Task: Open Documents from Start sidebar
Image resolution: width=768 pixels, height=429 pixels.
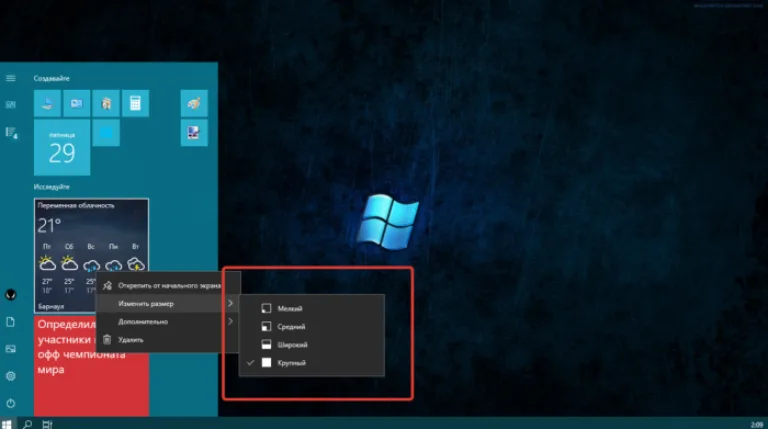Action: pos(10,322)
